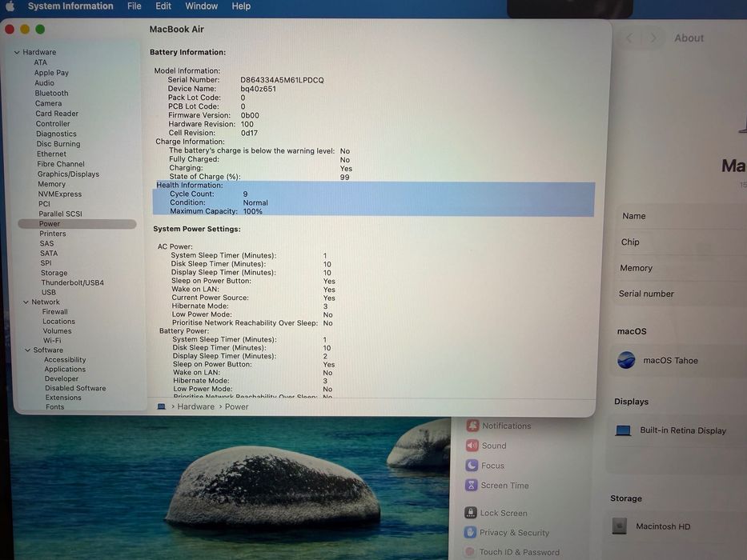Open the Apple menu

[10, 6]
